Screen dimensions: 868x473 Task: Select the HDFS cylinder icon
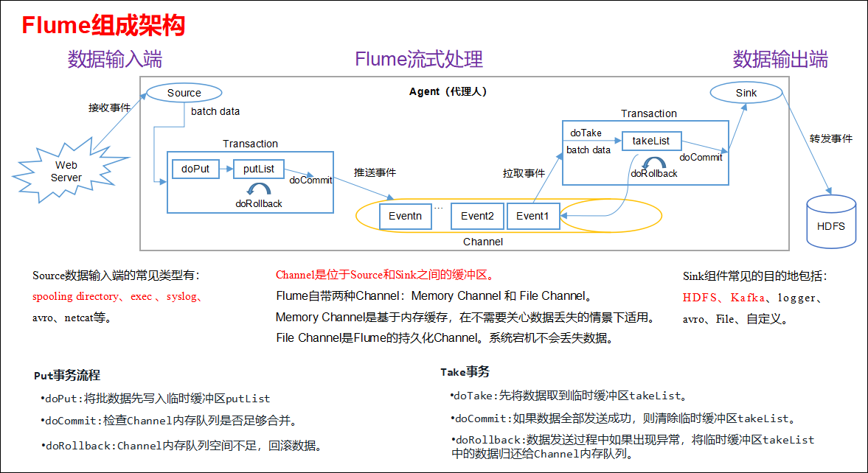[x=830, y=222]
